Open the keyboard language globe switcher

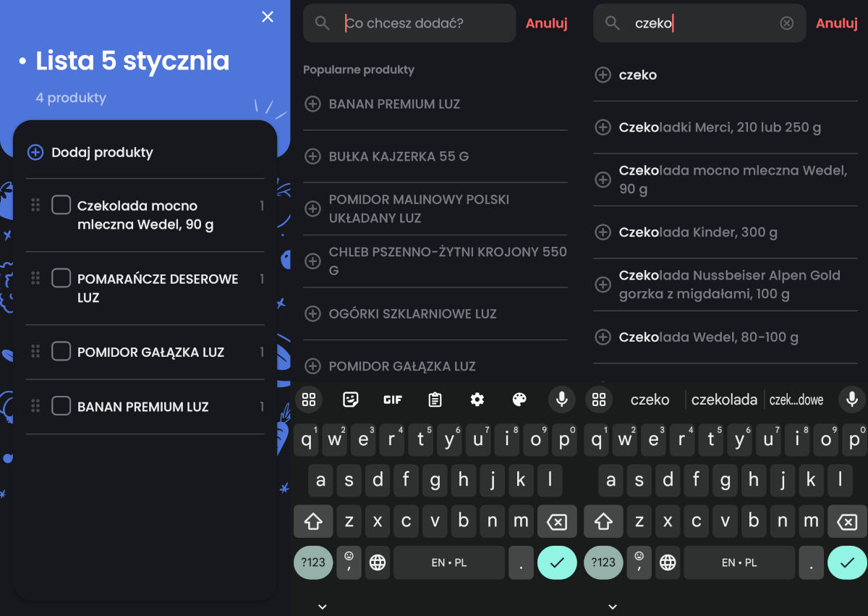[378, 562]
